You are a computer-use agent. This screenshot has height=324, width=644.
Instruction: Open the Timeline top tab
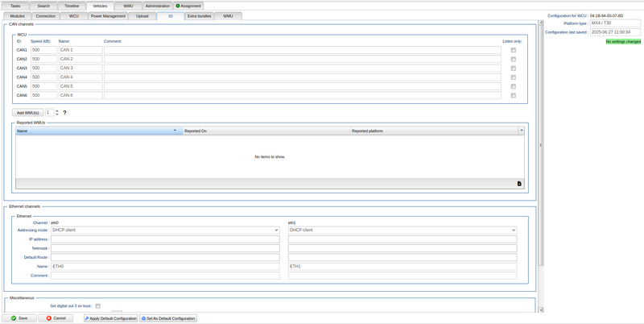point(72,6)
